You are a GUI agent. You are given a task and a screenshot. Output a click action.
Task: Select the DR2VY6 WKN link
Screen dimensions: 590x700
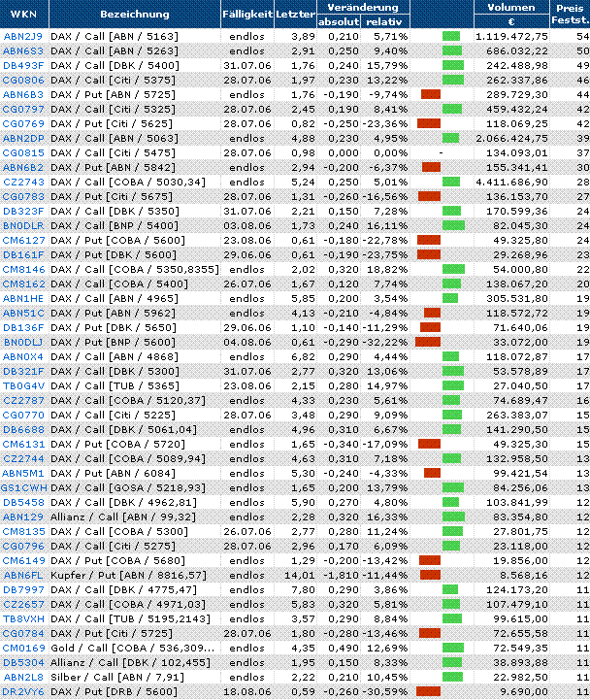pyautogui.click(x=23, y=692)
